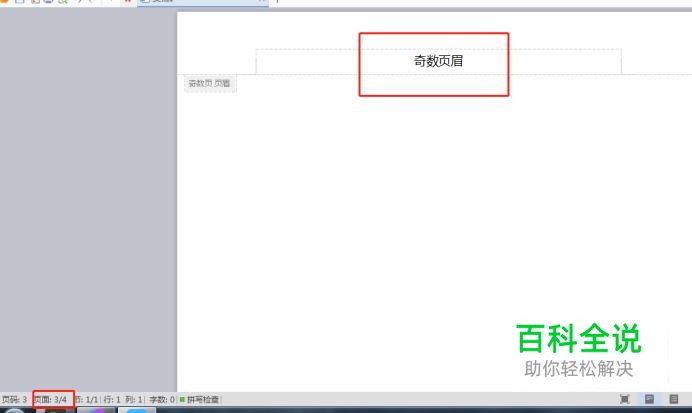Viewport: 692px width, 413px height.
Task: Click the 奇数页眉 header text
Action: point(438,61)
